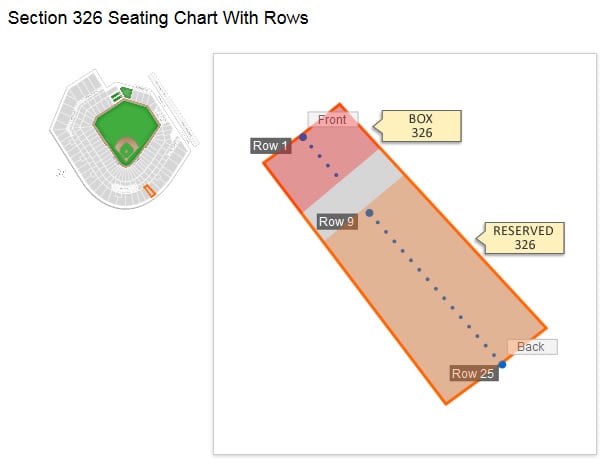Viewport: 616px width, 473px height.
Task: Click the Front label tag
Action: 332,119
